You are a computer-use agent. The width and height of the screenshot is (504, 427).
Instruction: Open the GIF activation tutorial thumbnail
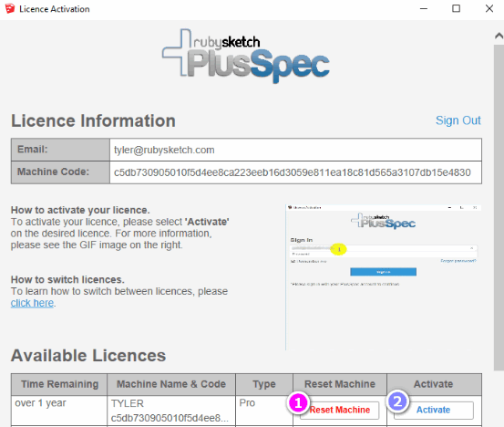(383, 277)
